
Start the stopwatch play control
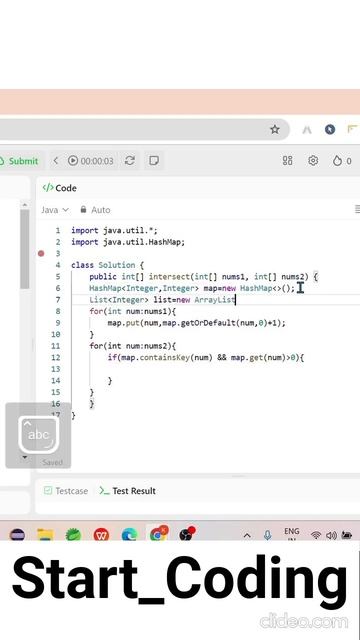coord(73,160)
